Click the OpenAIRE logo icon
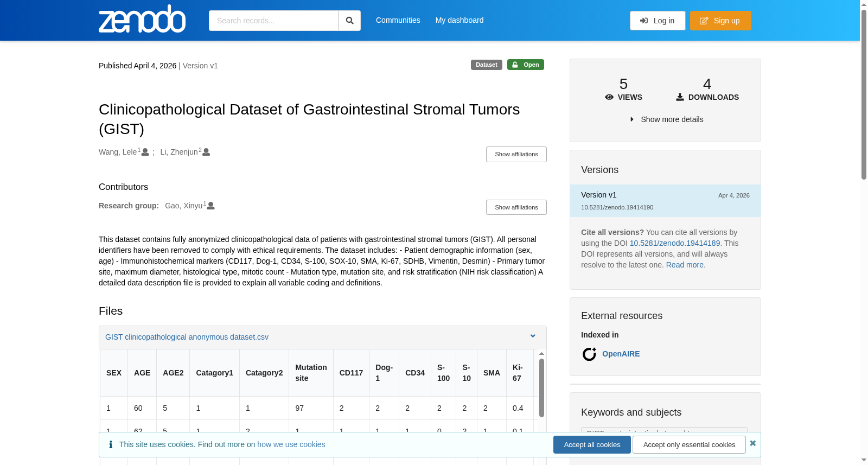 pyautogui.click(x=589, y=354)
